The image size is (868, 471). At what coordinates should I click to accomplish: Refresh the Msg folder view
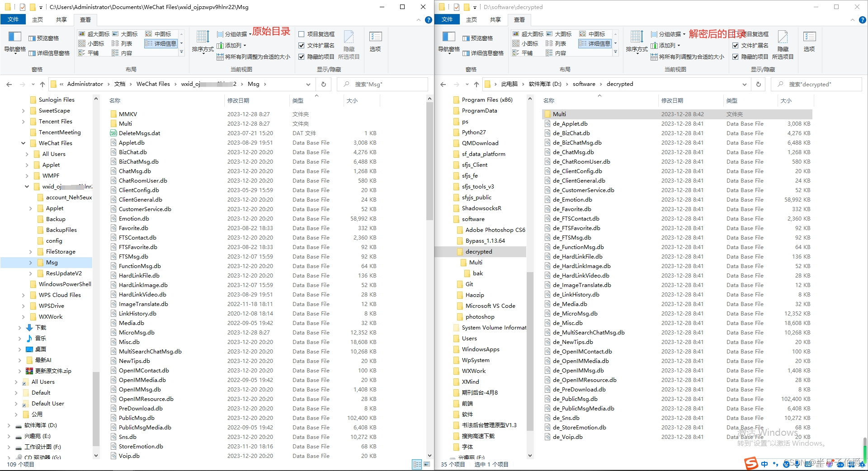click(x=324, y=84)
